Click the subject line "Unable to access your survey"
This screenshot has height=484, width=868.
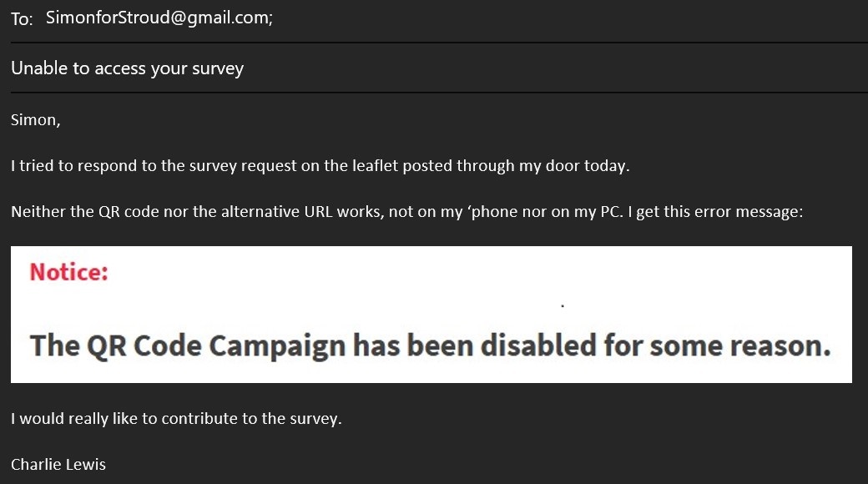tap(128, 68)
